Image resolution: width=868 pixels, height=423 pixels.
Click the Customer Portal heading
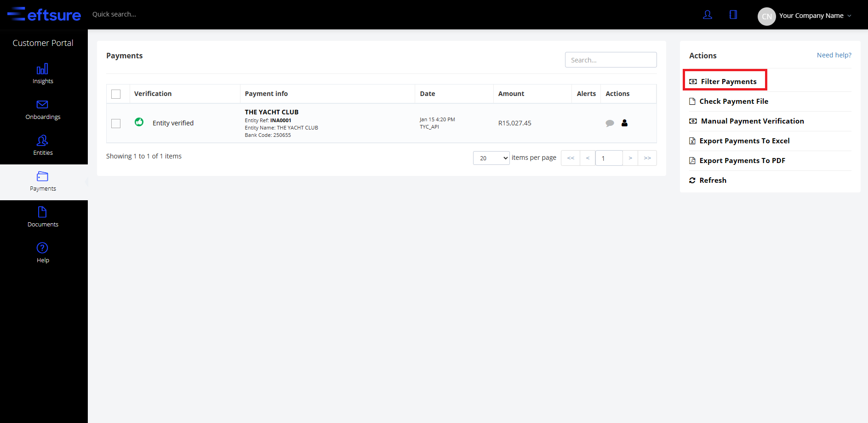click(43, 43)
